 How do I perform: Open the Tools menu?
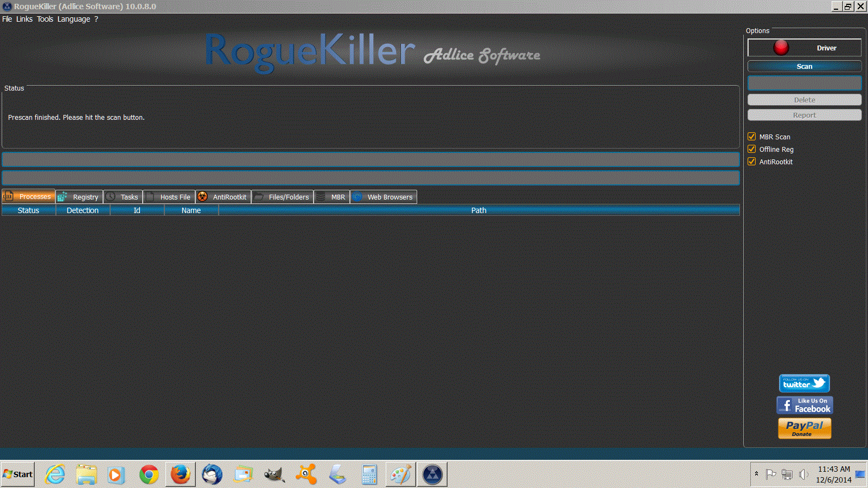coord(45,19)
